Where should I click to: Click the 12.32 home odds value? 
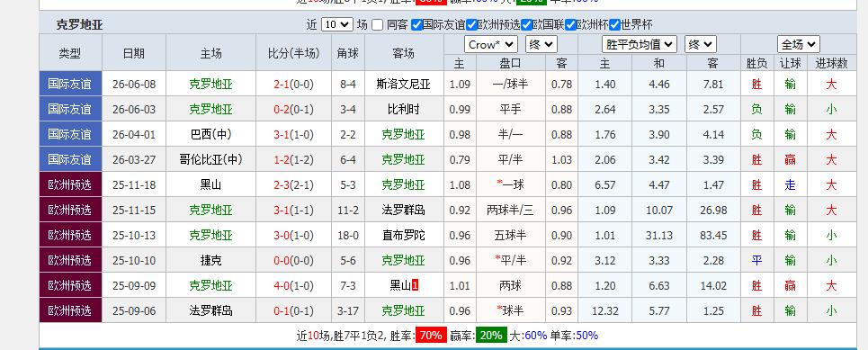point(604,310)
